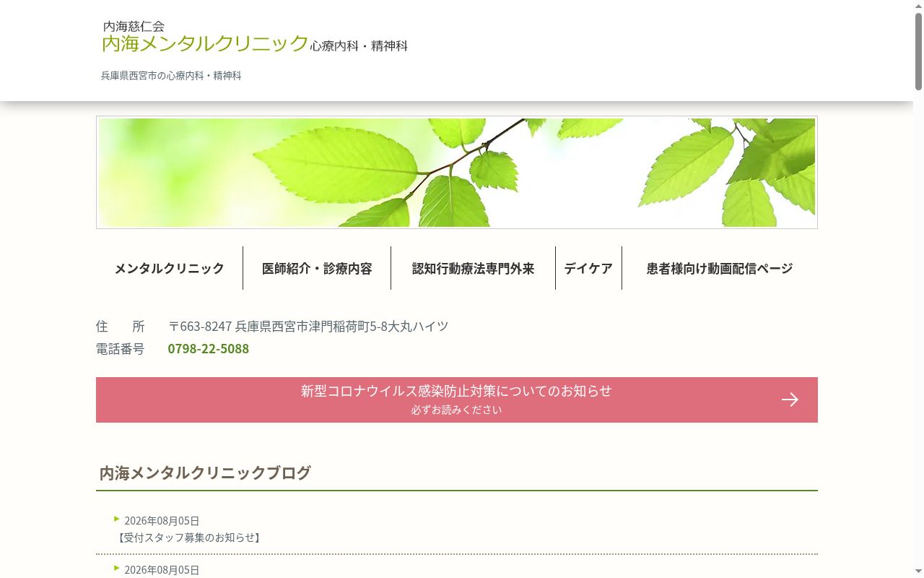This screenshot has width=924, height=578.
Task: Open the 【受付スタッフ募集のお知らせ】 blog post
Action: click(x=188, y=538)
